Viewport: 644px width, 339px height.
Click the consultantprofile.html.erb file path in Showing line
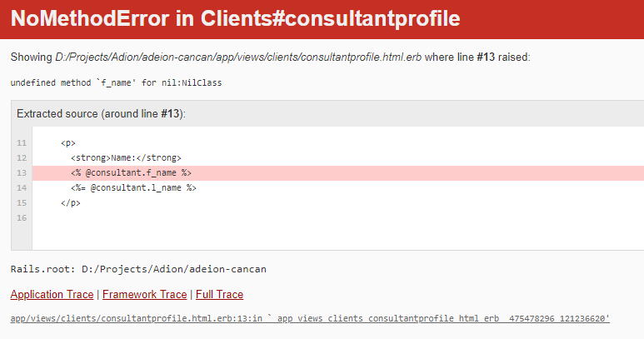(x=238, y=57)
